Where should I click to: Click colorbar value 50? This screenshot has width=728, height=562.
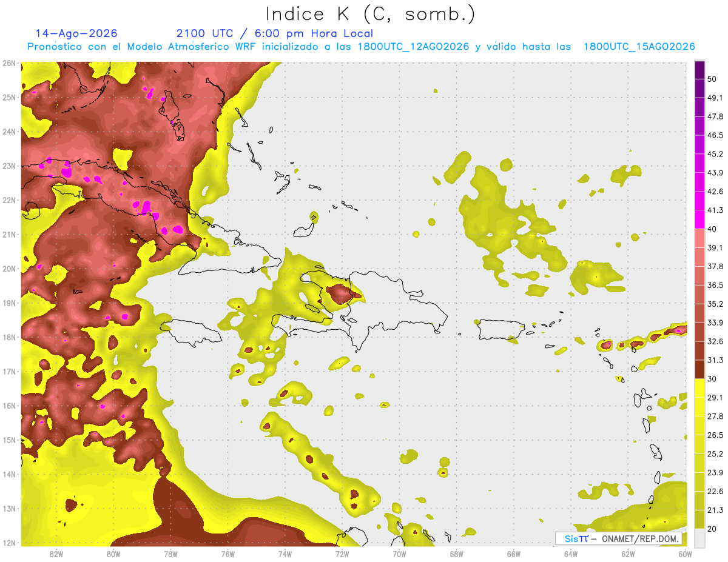pos(712,79)
